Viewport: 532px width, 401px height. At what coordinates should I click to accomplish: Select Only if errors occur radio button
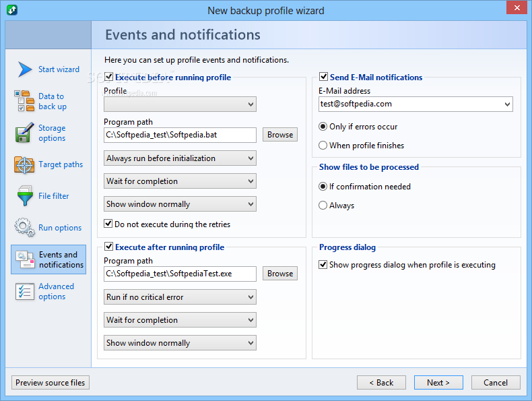point(323,127)
